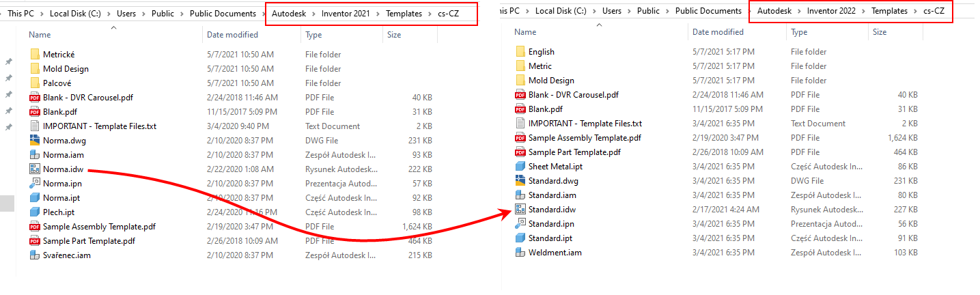Image resolution: width=980 pixels, height=295 pixels.
Task: Select IMPORTANT - Template Files.txt in the right pane
Action: click(585, 124)
